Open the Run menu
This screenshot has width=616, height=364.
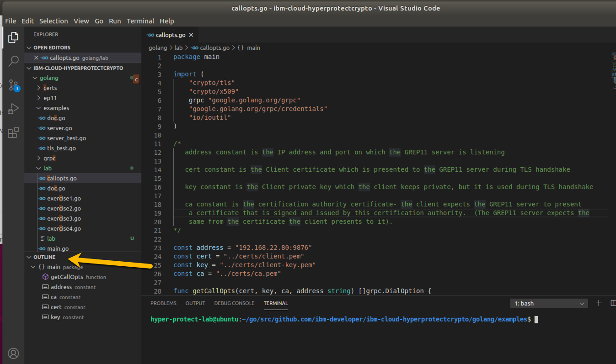pyautogui.click(x=115, y=21)
